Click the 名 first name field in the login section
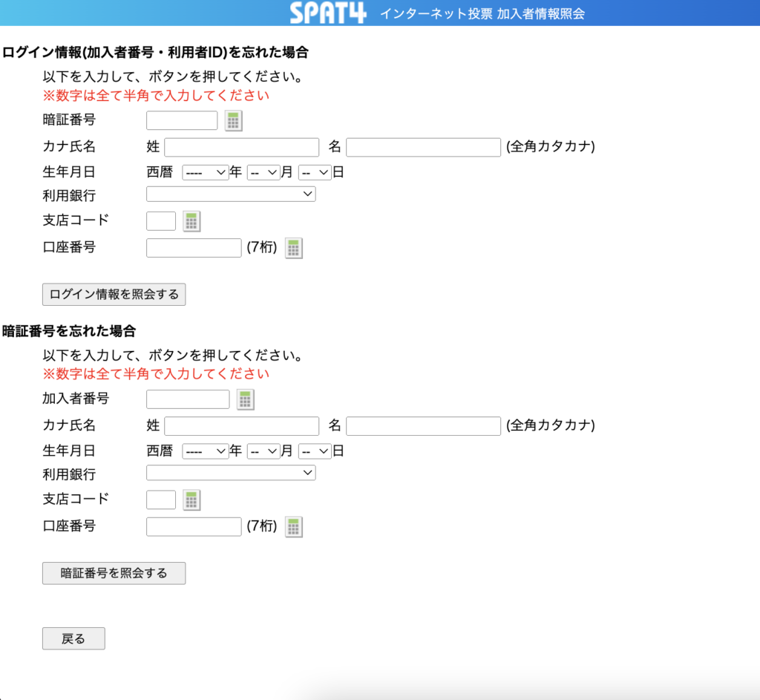 pyautogui.click(x=423, y=147)
